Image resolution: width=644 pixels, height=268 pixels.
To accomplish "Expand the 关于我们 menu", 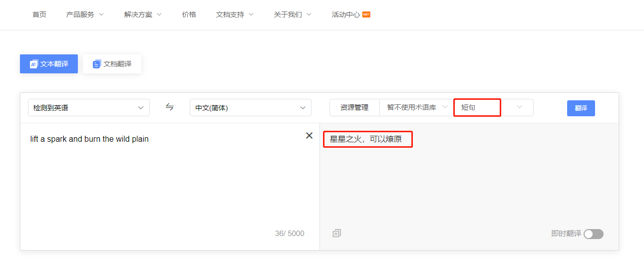I will tap(293, 14).
